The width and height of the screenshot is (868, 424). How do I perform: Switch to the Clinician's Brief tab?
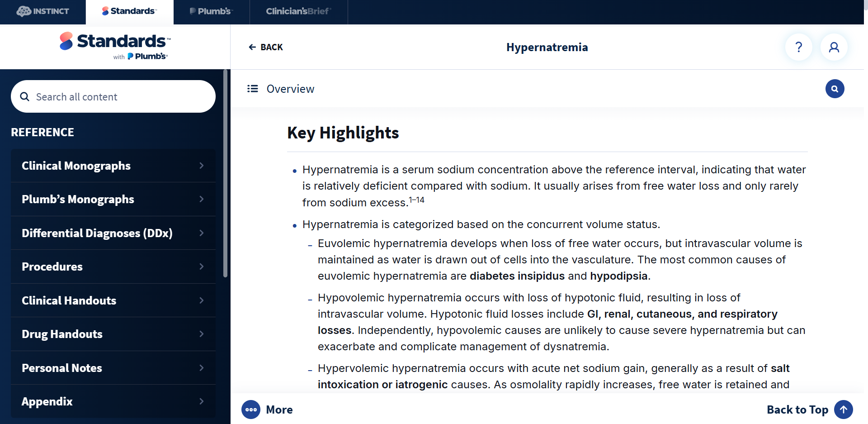[x=298, y=12]
